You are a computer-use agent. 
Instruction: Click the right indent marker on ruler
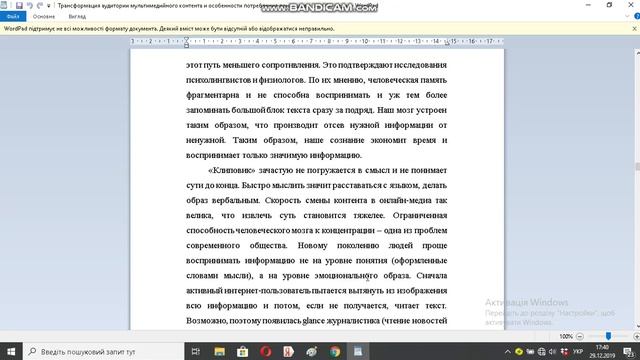447,43
